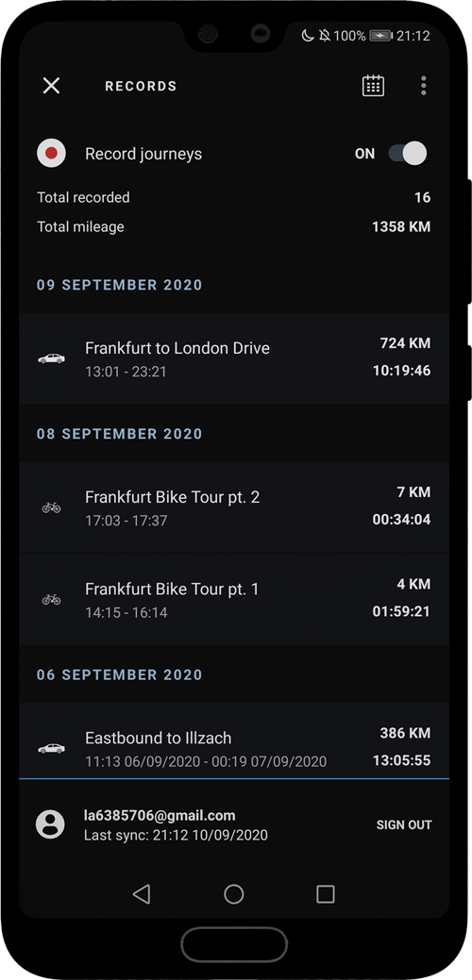Screen dimensions: 472x980
Task: Open Frankfurt to London Drive record
Action: pyautogui.click(x=234, y=358)
